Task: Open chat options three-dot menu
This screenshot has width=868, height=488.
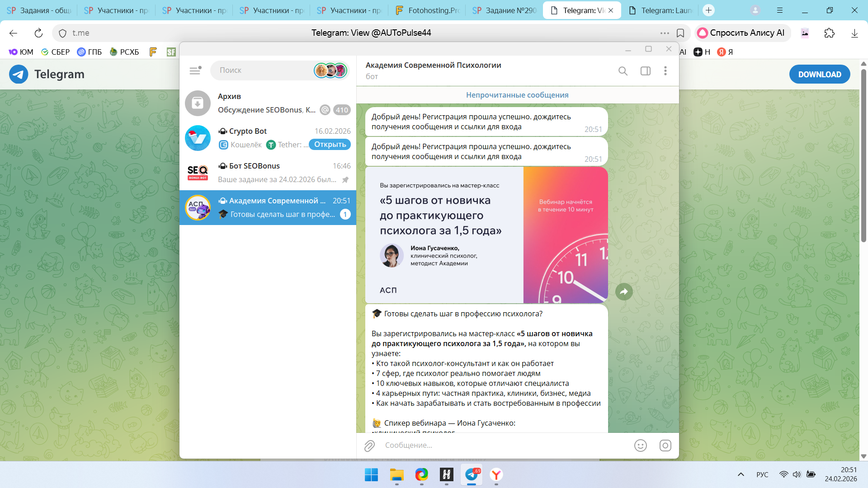Action: tap(665, 71)
